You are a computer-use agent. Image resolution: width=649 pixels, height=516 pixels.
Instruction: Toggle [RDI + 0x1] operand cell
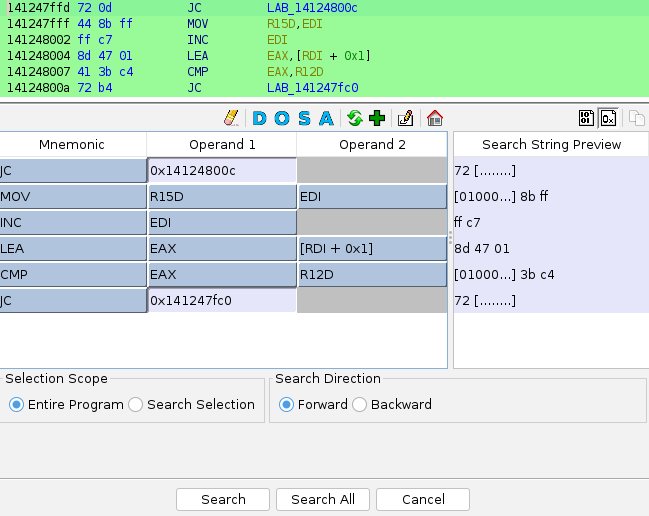pyautogui.click(x=373, y=249)
